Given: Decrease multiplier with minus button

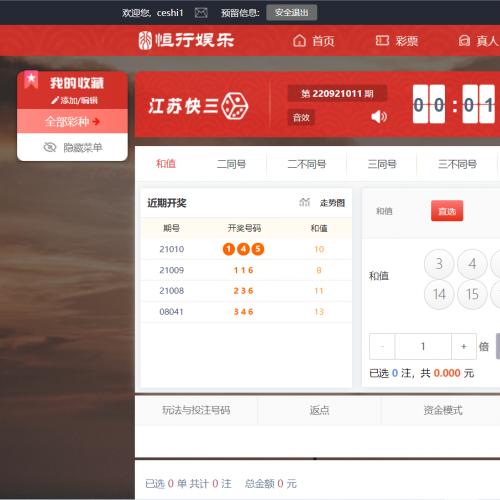Looking at the screenshot, I should point(382,347).
